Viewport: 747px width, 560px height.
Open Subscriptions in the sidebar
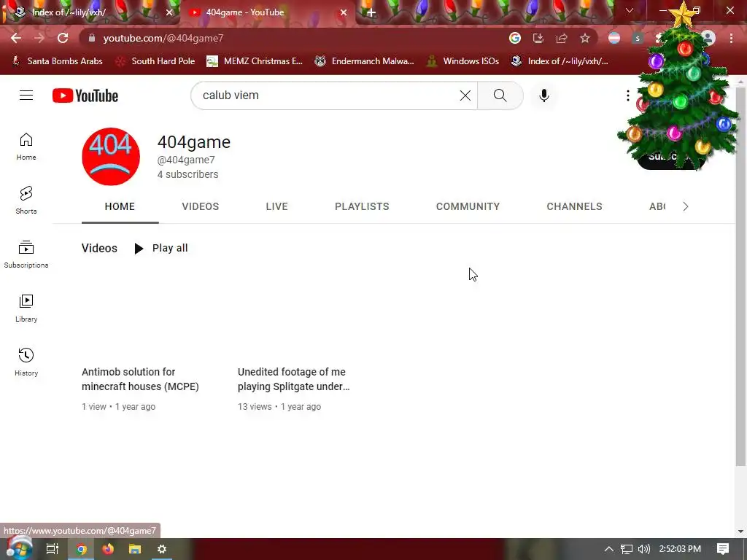coord(26,254)
